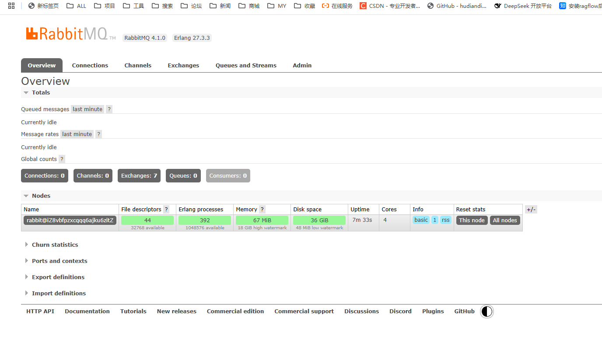Image resolution: width=602 pixels, height=364 pixels.
Task: Show help for Message rates
Action: [x=99, y=134]
